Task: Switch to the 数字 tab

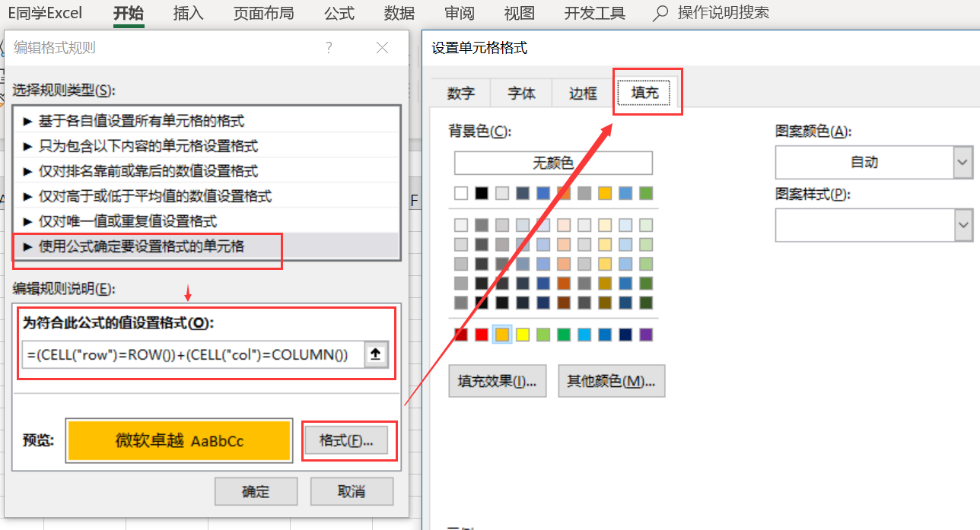Action: tap(460, 93)
